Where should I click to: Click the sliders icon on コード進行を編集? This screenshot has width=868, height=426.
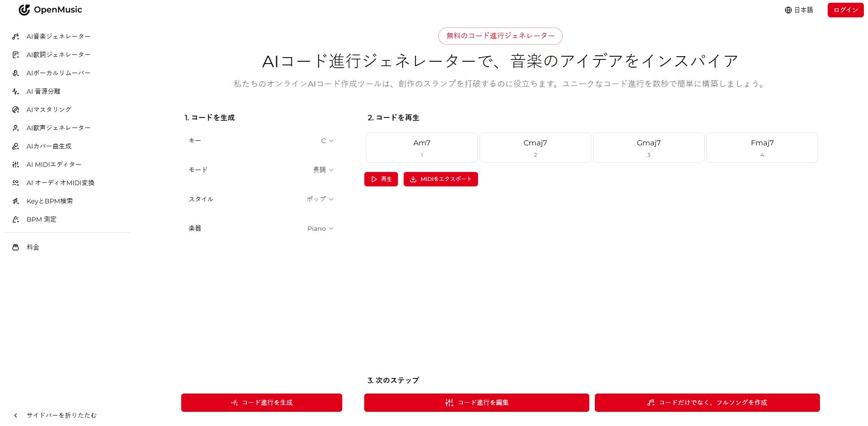449,403
